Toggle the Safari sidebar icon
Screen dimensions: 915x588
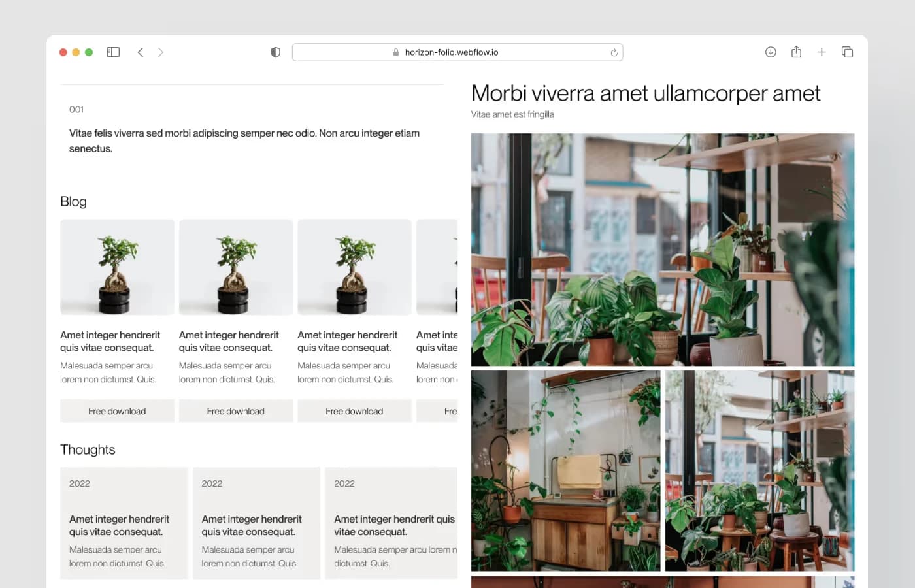point(113,52)
